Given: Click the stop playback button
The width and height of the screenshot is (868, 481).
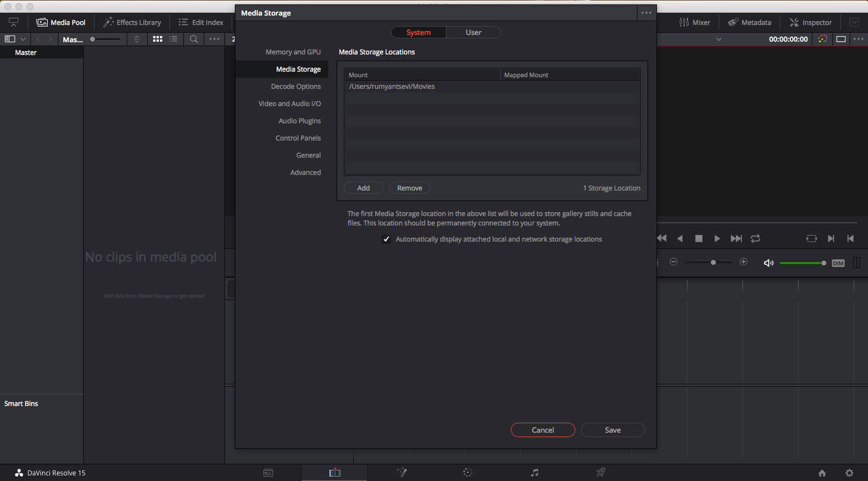Looking at the screenshot, I should coord(699,238).
